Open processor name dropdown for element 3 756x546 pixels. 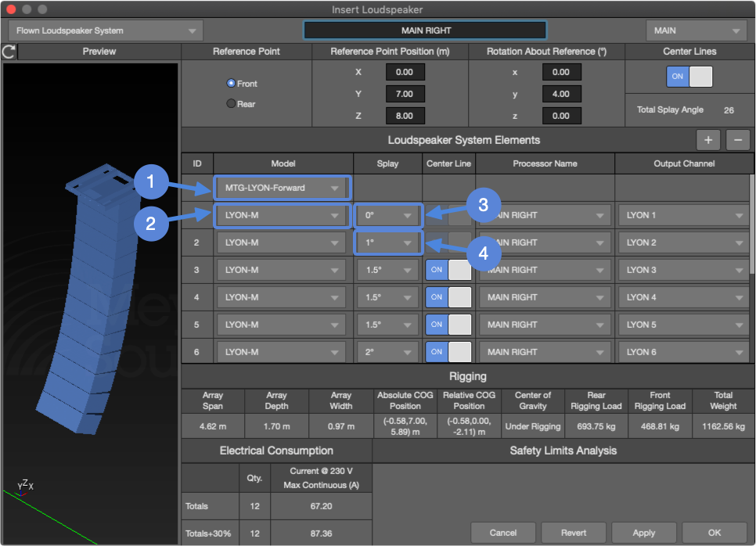pyautogui.click(x=545, y=271)
